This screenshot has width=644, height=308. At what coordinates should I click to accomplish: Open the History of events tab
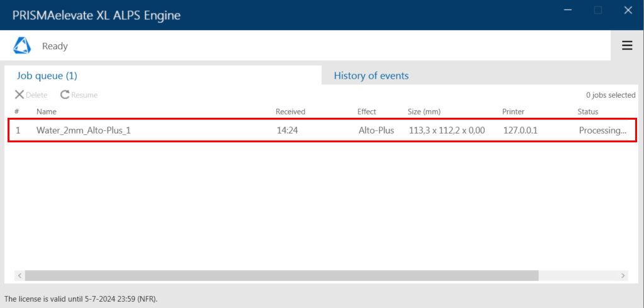(371, 76)
